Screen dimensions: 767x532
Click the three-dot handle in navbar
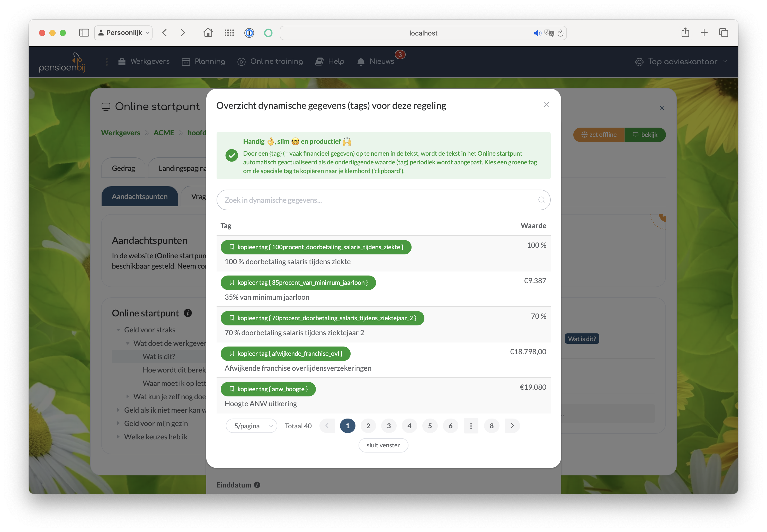coord(107,62)
